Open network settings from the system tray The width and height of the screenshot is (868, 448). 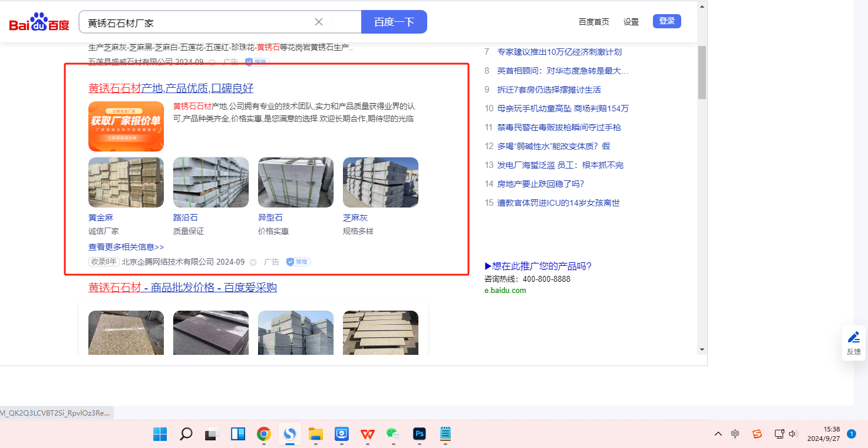click(x=779, y=434)
